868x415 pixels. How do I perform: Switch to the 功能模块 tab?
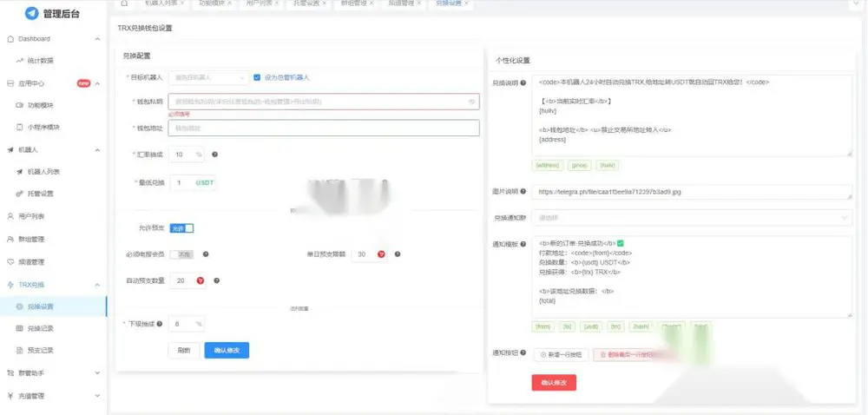click(214, 3)
